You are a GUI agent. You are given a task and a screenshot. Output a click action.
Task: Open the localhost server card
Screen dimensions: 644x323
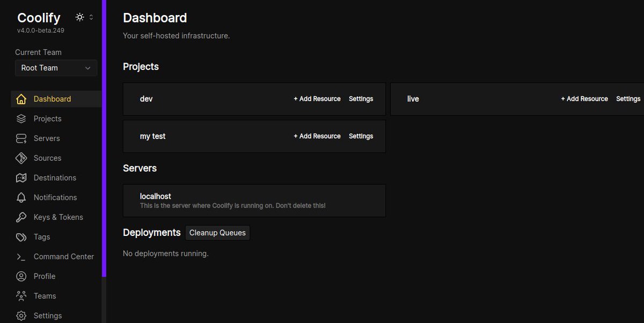click(x=254, y=200)
